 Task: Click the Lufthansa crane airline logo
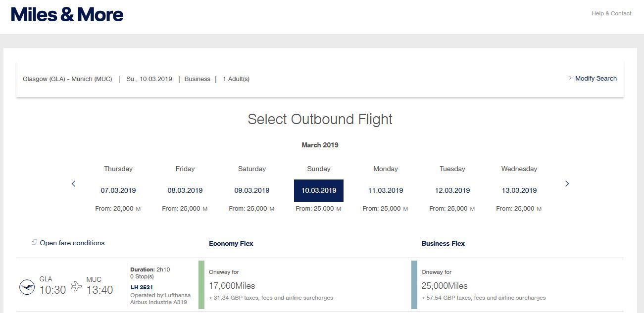pyautogui.click(x=27, y=287)
